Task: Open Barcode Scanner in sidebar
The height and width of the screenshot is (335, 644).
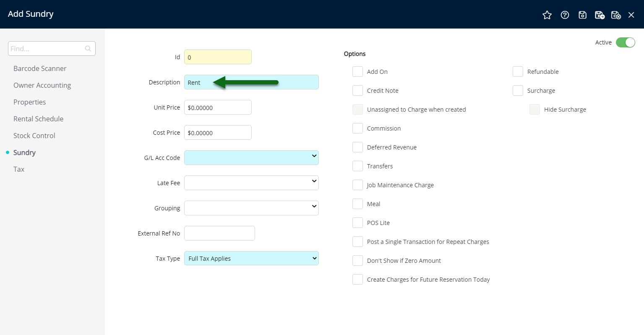Action: [40, 68]
